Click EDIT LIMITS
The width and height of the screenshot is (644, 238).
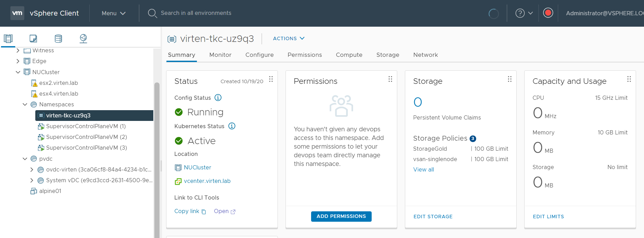548,217
